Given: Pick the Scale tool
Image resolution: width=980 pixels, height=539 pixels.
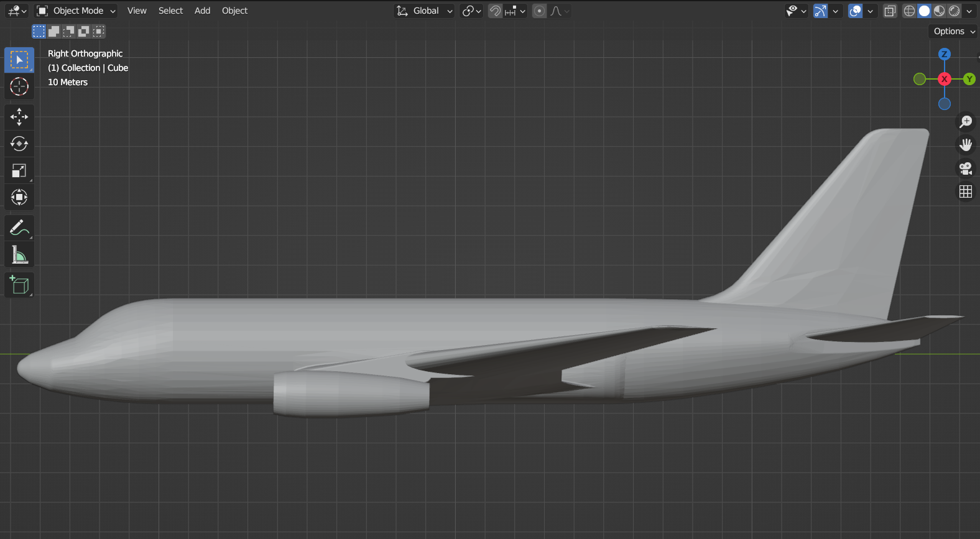Looking at the screenshot, I should tap(19, 171).
